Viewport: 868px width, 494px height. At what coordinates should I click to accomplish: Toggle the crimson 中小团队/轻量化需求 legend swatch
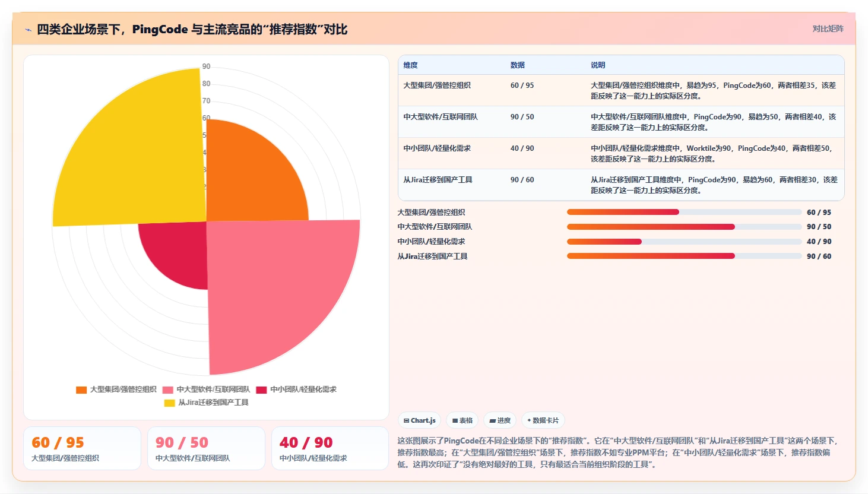tap(261, 390)
